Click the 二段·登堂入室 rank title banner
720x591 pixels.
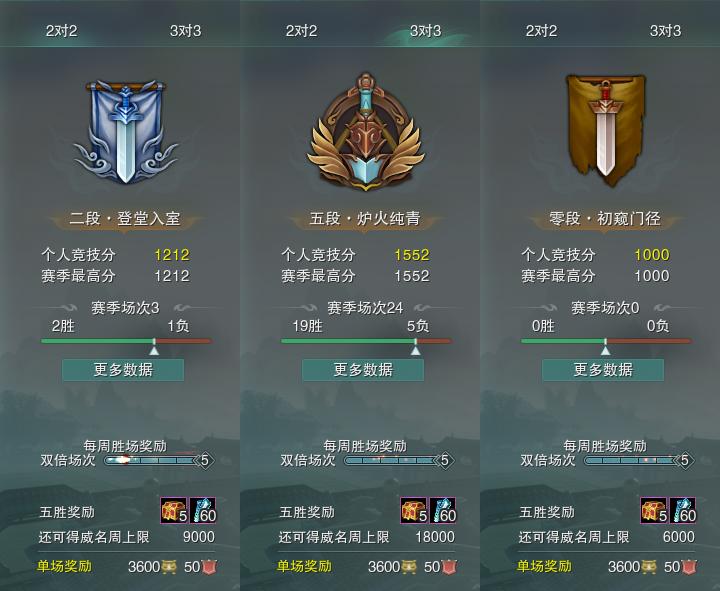[x=125, y=219]
